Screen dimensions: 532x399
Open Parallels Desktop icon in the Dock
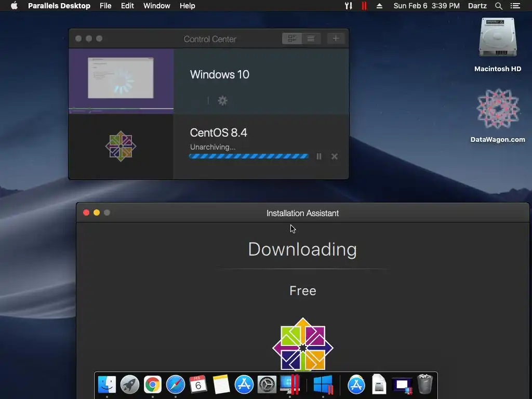click(290, 385)
